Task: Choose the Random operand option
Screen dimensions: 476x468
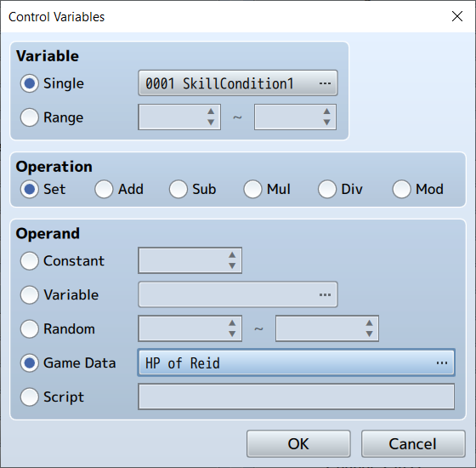Action: (29, 328)
